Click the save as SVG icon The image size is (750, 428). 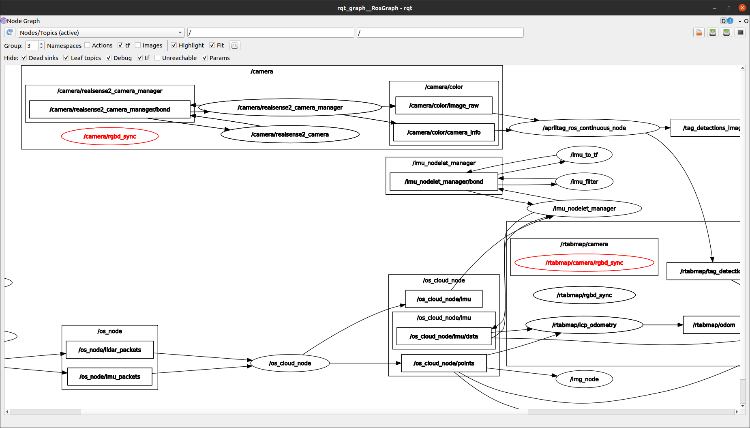coord(725,33)
